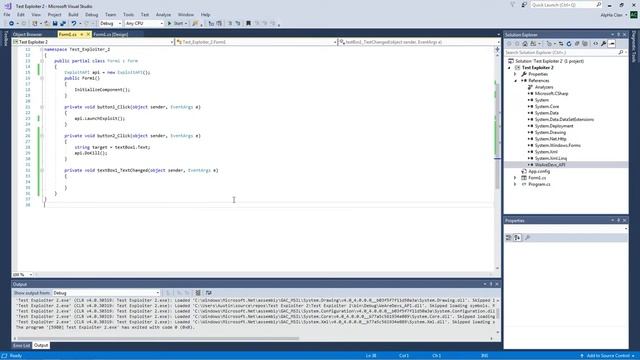This screenshot has width=640, height=360.
Task: Toggle auto-hide pin on Output panel
Action: [491, 284]
